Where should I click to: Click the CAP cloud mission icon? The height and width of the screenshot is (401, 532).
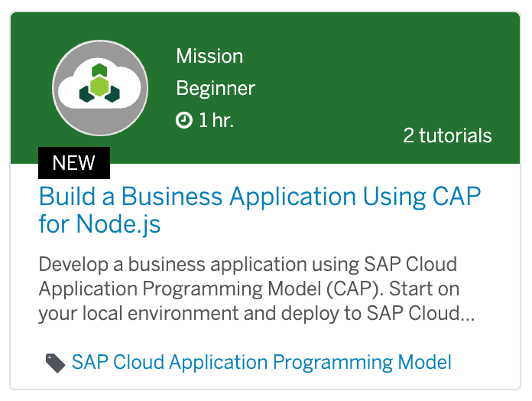(x=100, y=88)
